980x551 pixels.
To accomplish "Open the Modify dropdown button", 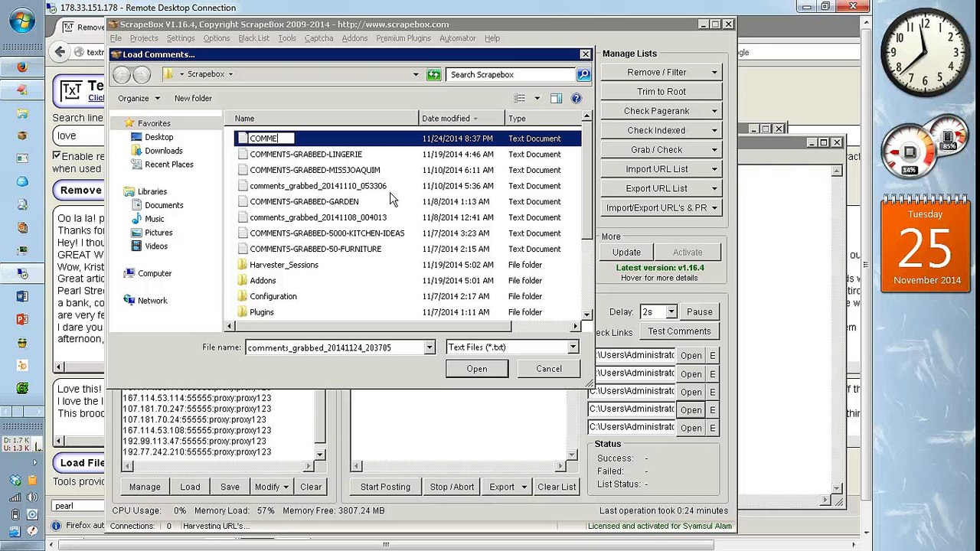I will (271, 487).
